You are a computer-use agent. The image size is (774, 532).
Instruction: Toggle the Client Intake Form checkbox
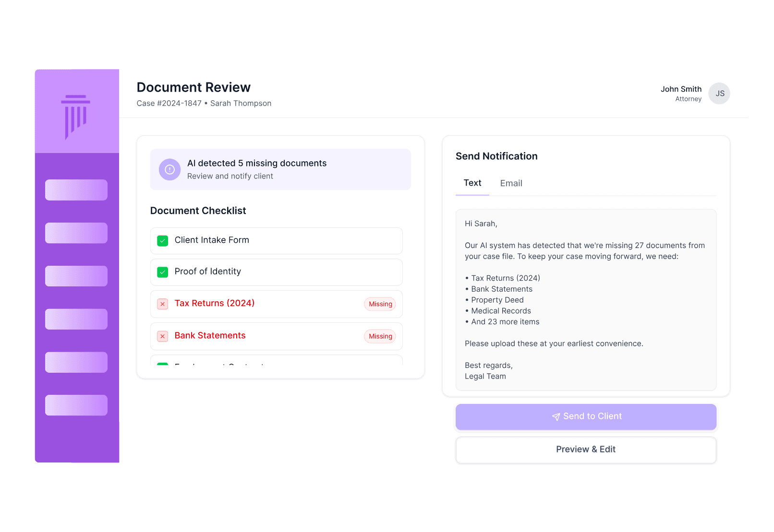(x=163, y=241)
